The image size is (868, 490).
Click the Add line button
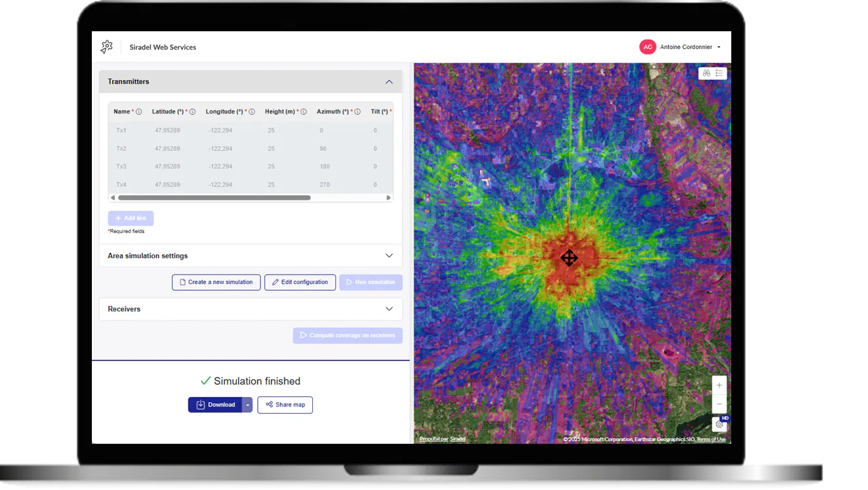pyautogui.click(x=131, y=218)
